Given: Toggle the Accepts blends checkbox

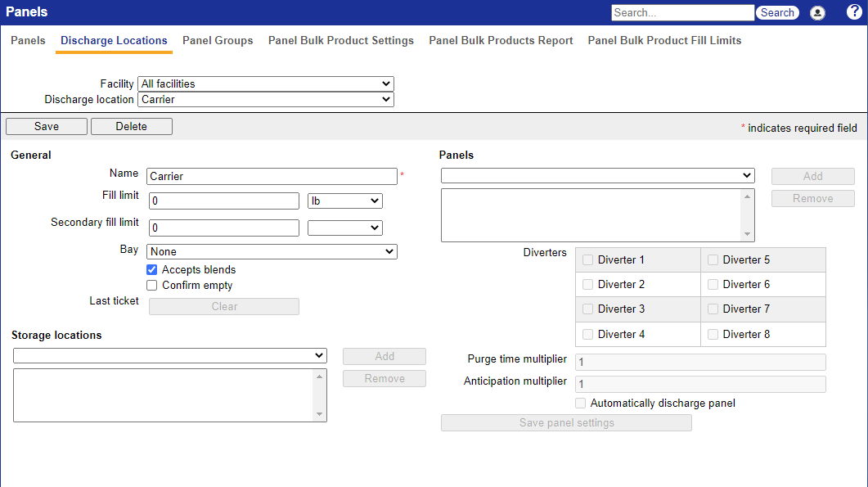Looking at the screenshot, I should point(152,269).
